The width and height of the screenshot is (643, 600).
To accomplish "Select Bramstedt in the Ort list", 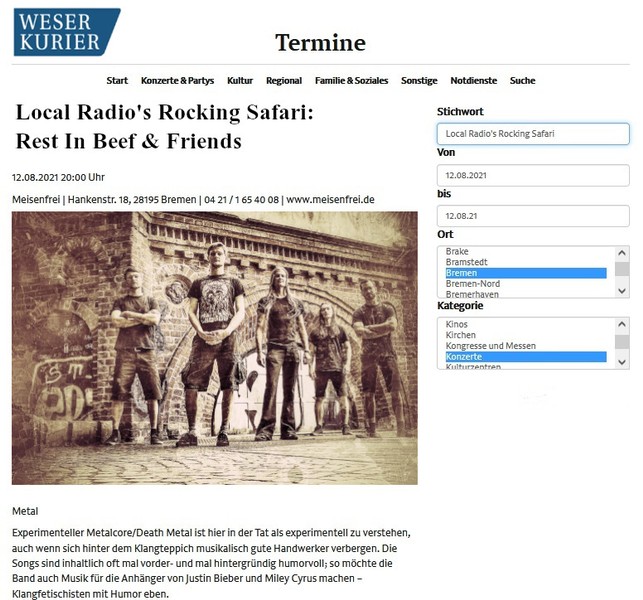I will (x=526, y=262).
